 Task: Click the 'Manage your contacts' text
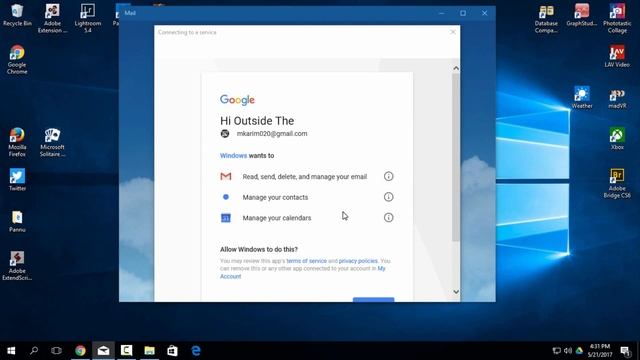tap(275, 197)
